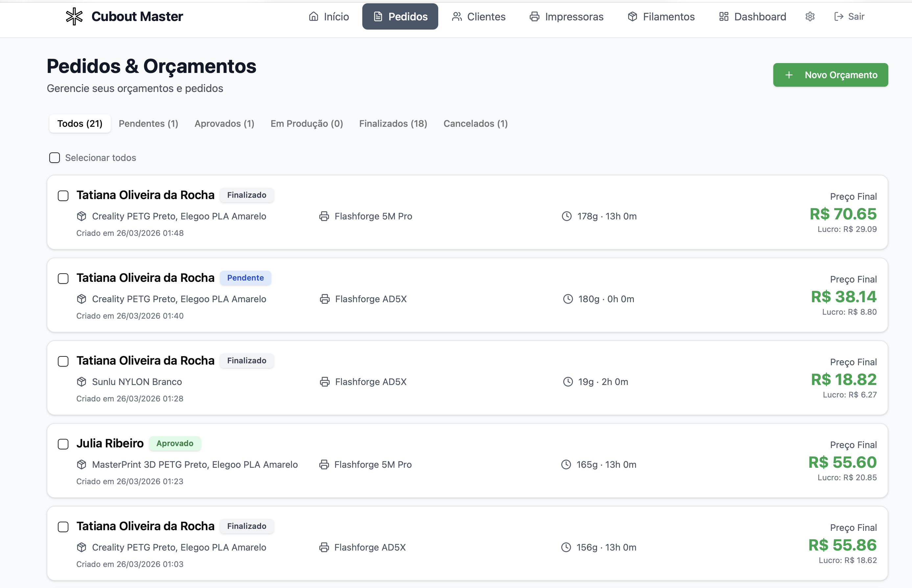Screen dimensions: 912x588
Task: Click the Cubout Master brand name
Action: pyautogui.click(x=137, y=16)
